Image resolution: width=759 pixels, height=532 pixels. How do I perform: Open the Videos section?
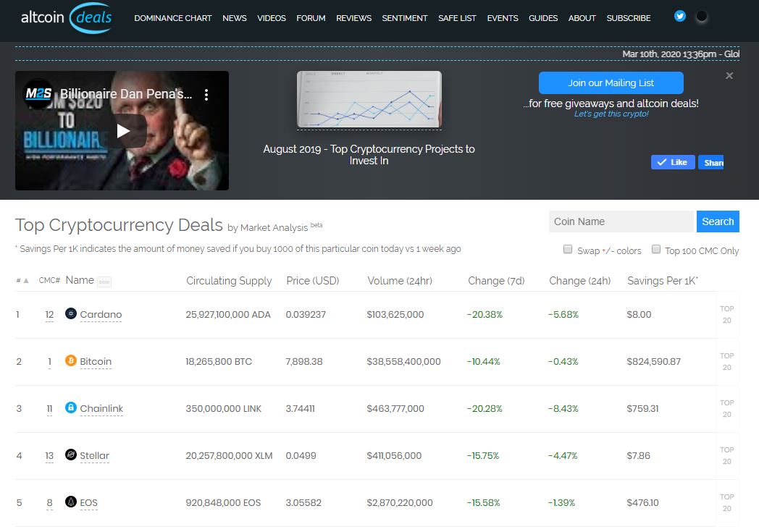click(x=271, y=18)
